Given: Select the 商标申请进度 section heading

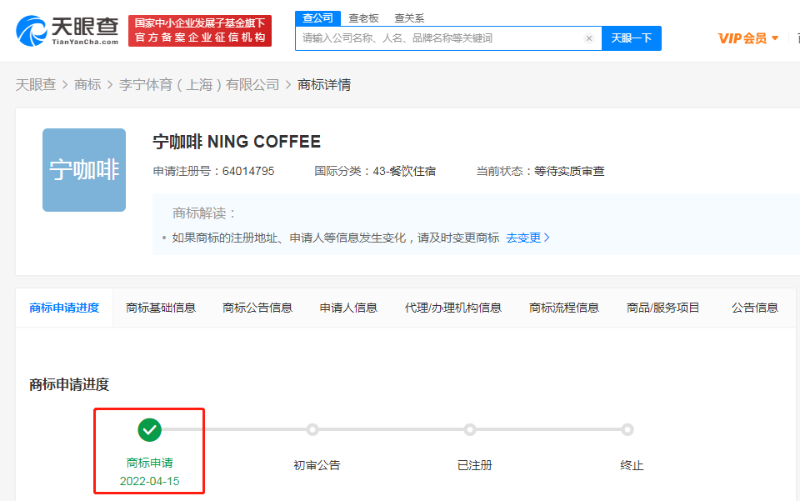Looking at the screenshot, I should tap(69, 384).
